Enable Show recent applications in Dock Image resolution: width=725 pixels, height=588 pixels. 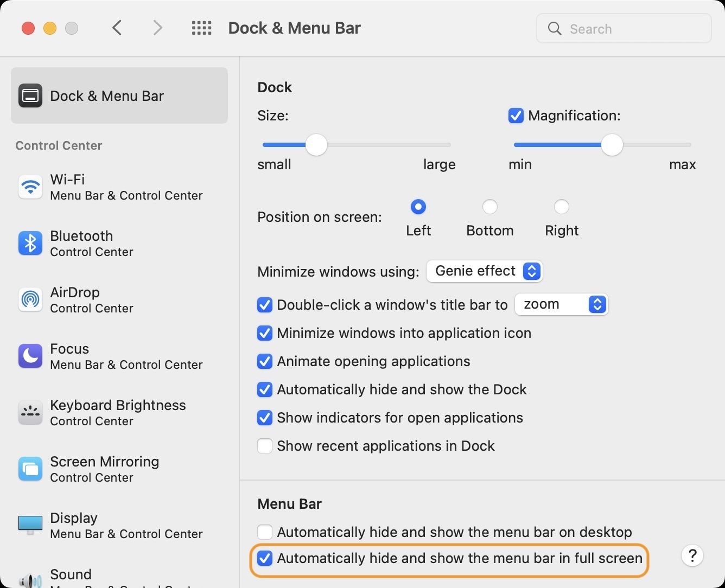[x=265, y=446]
